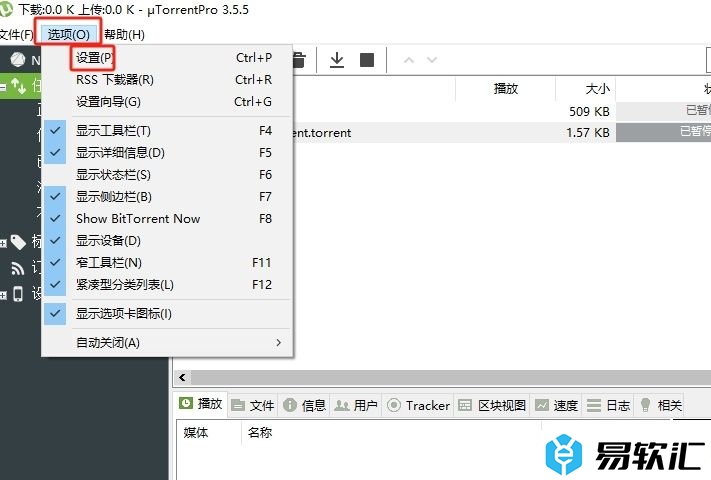
Task: Switch to the 文件 tab
Action: point(252,405)
